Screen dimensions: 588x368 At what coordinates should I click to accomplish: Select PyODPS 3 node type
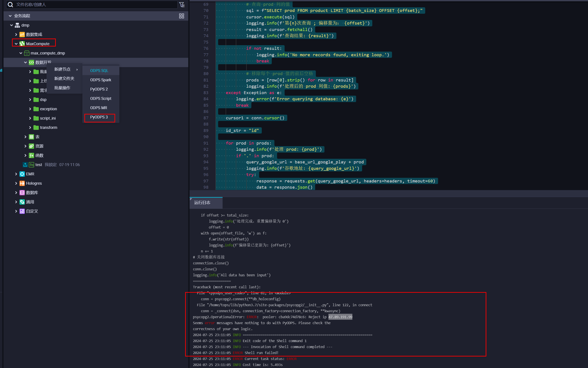[101, 117]
